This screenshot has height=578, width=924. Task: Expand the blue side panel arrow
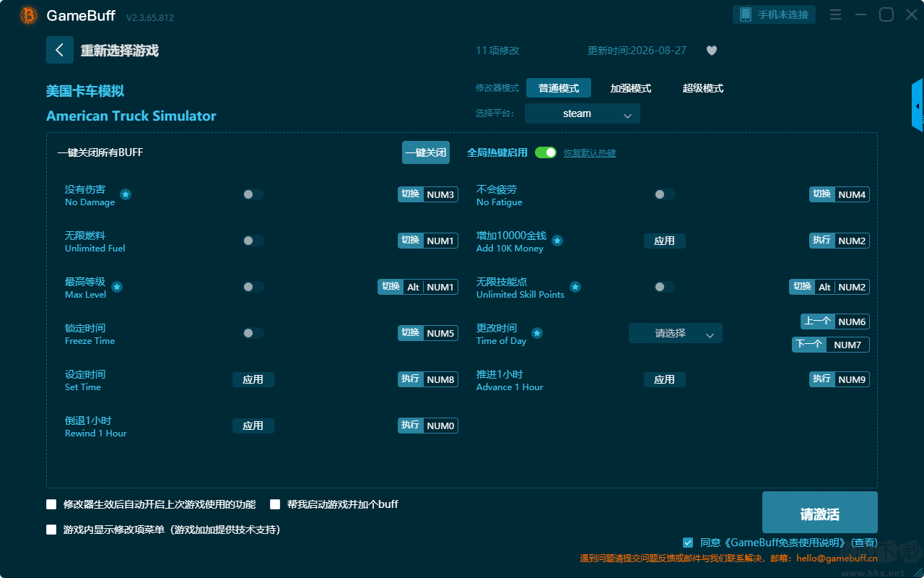[x=918, y=105]
